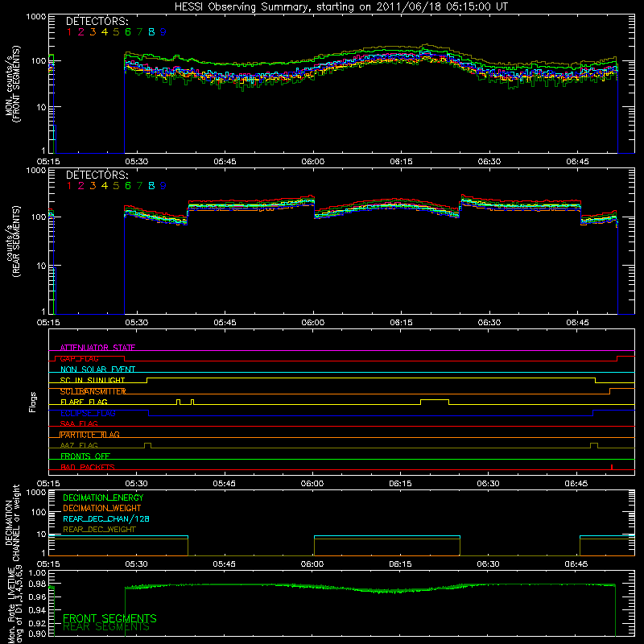Image resolution: width=644 pixels, height=644 pixels.
Task: Select orange detector 3 in front segments legend
Action: pos(93,32)
